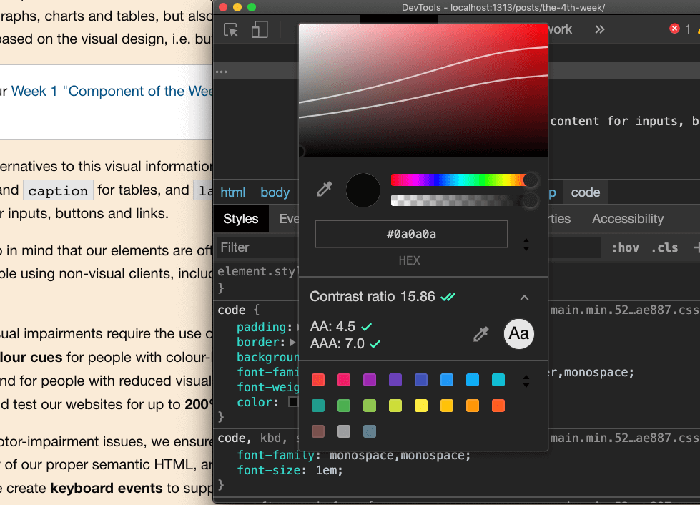Click the red error count icon
Screen dimensions: 700x505
674,30
